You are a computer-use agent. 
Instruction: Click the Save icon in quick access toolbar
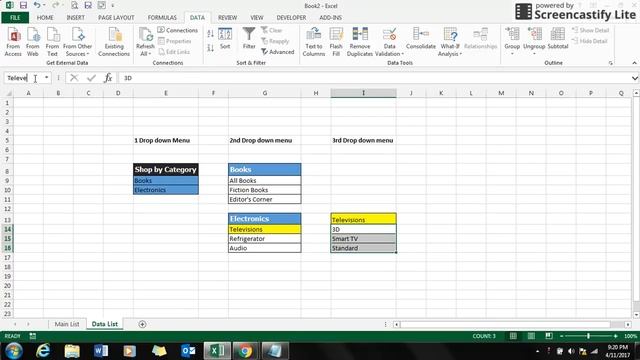click(x=23, y=5)
